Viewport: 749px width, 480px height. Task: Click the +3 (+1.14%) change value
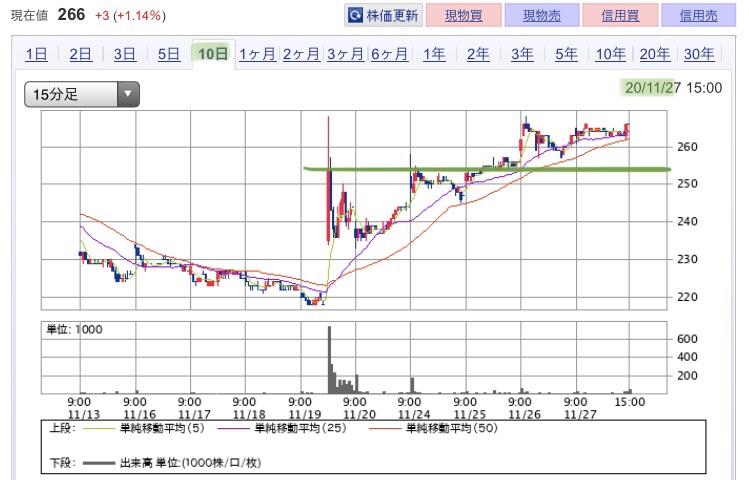coord(130,15)
